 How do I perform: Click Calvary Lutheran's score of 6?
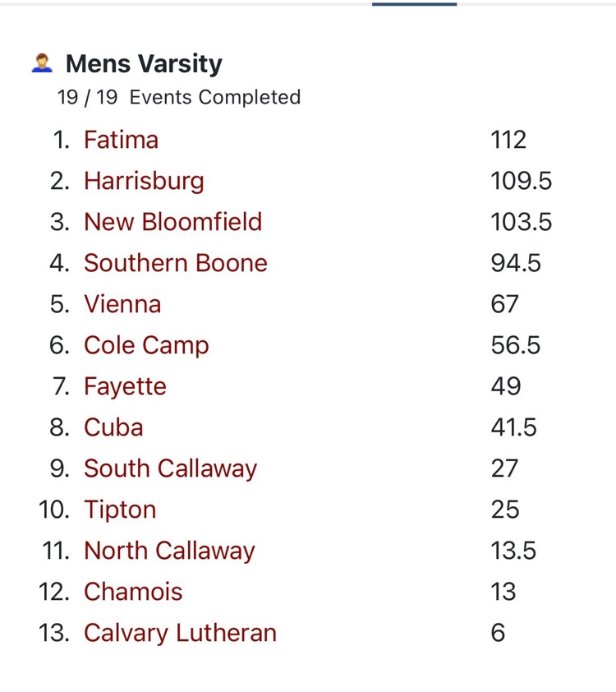click(x=498, y=633)
